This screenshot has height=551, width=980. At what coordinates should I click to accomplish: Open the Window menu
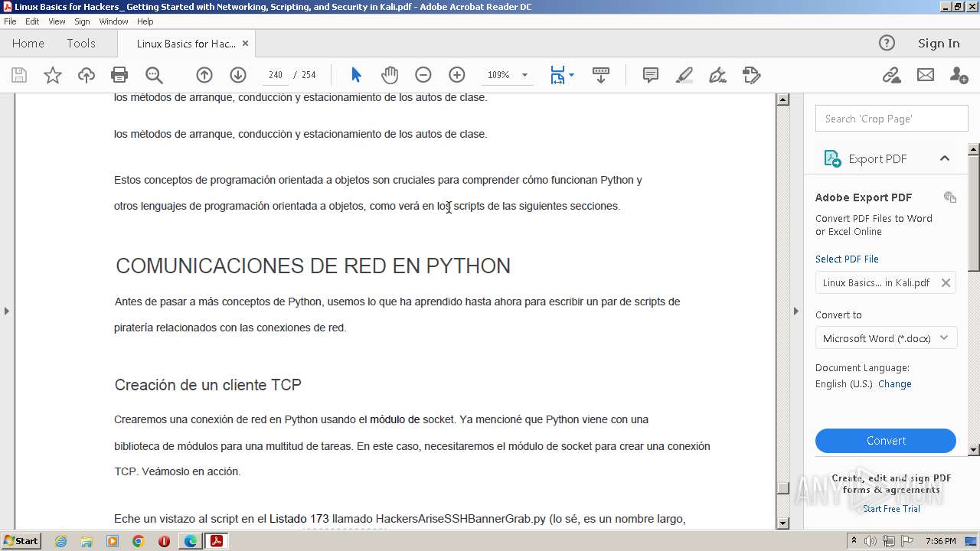tap(113, 21)
